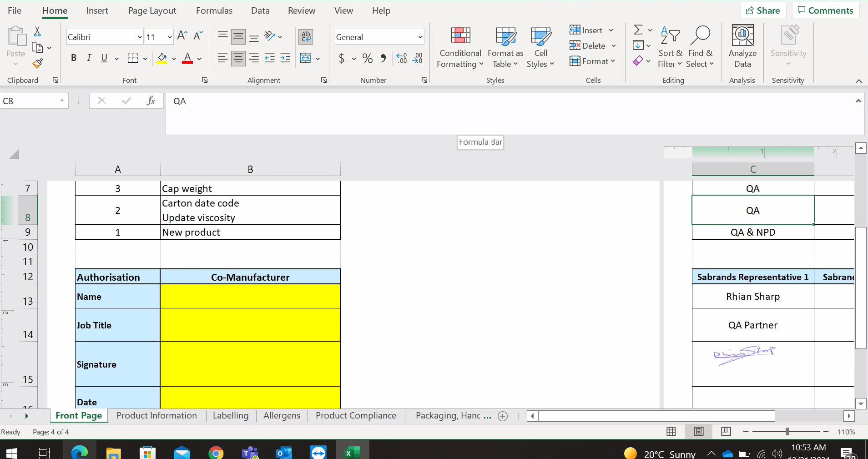Apply Percent Style to the cell
Image resolution: width=868 pixels, height=459 pixels.
[x=368, y=58]
